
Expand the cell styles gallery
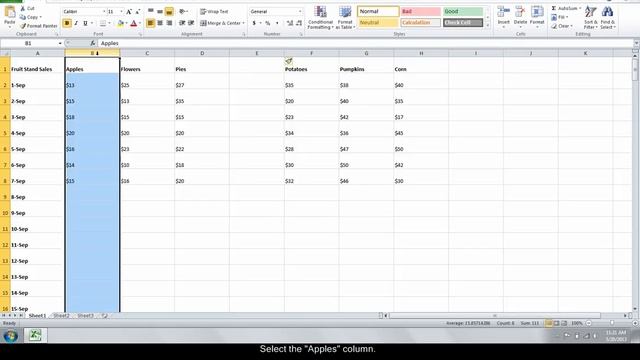pos(488,26)
